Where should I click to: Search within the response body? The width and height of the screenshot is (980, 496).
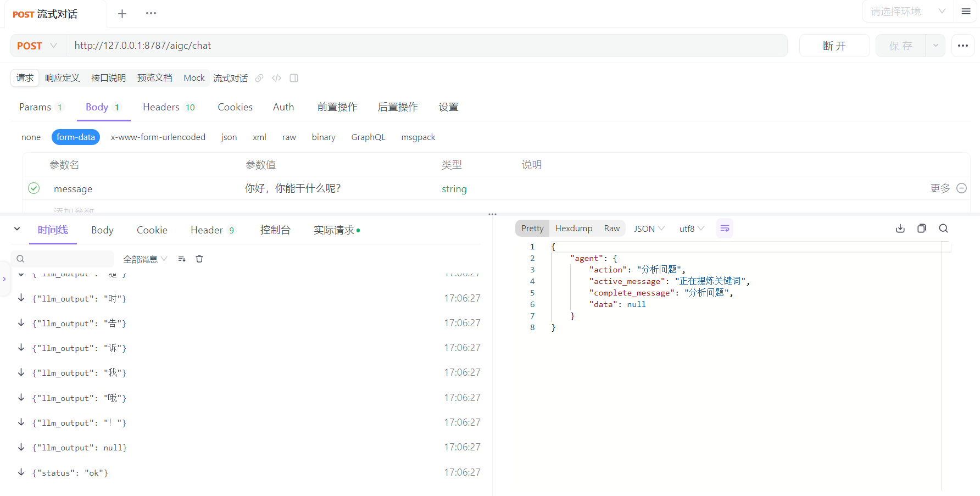pyautogui.click(x=943, y=229)
